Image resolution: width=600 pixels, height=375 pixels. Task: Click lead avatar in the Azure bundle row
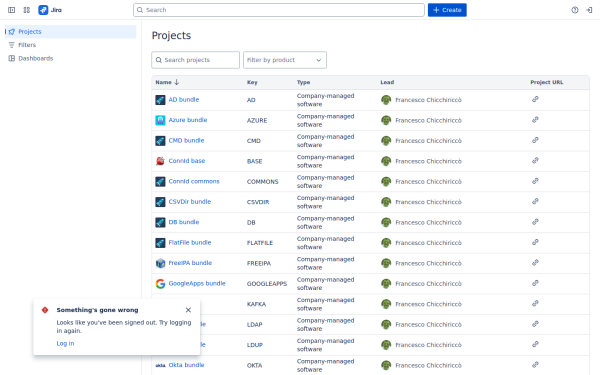[x=386, y=120]
